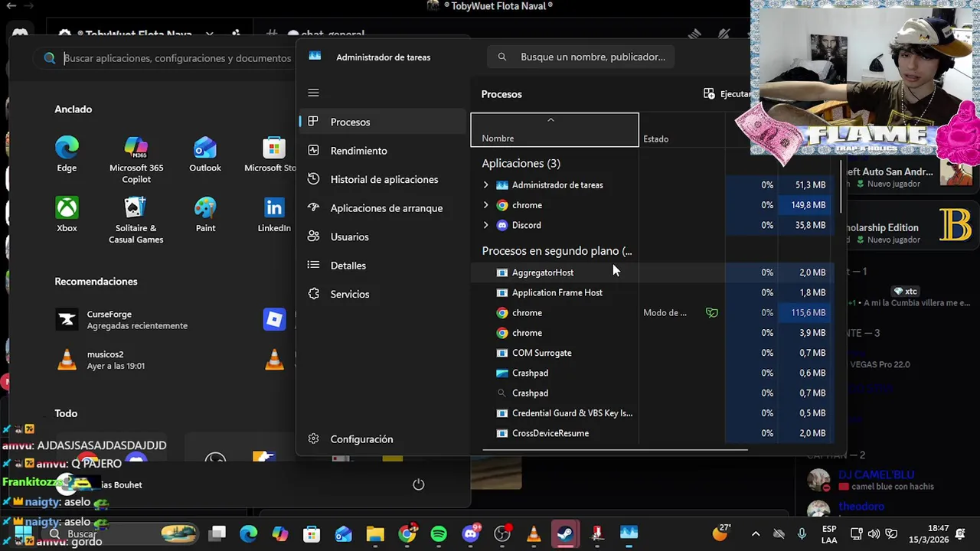Select chrome process using 3,9 MB
Viewport: 980px width, 551px height.
652,333
